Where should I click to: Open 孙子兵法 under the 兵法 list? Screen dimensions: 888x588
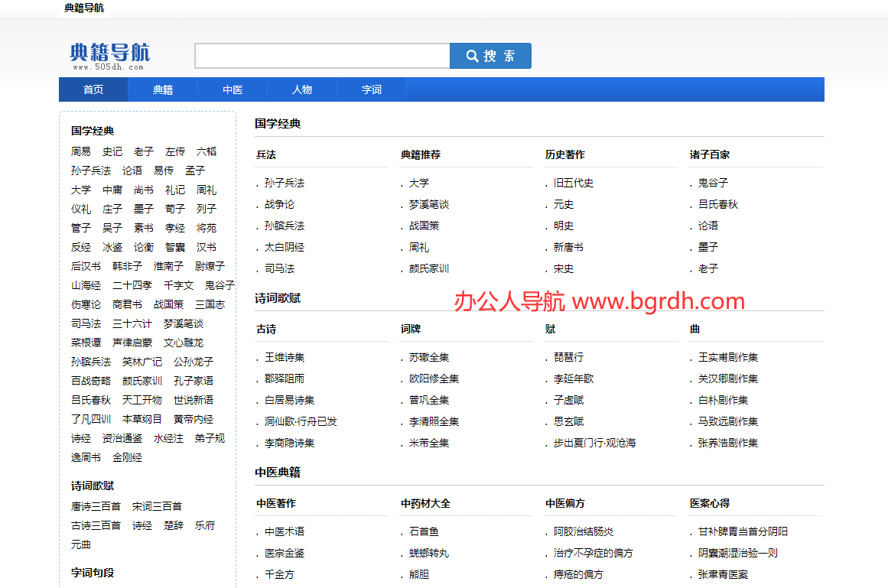(x=285, y=183)
